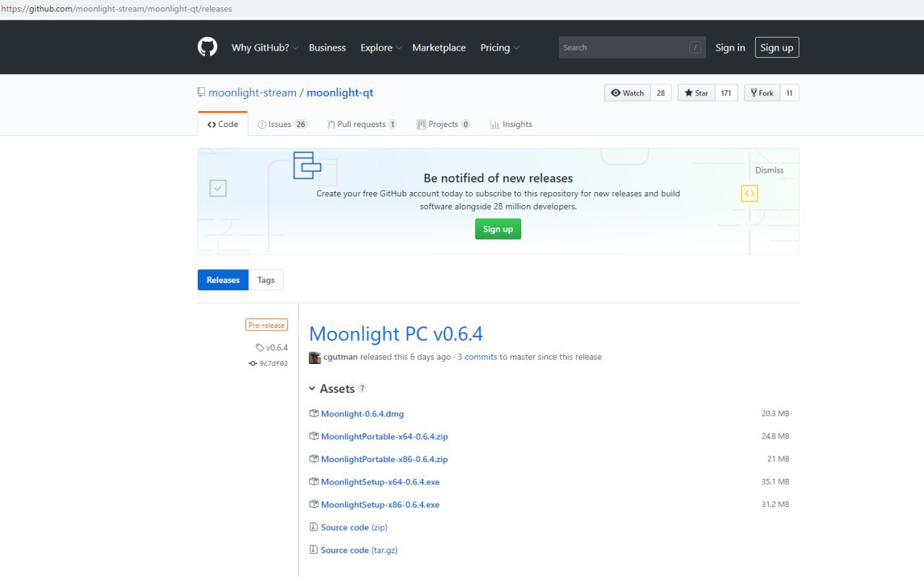Screen dimensions: 924x577
Task: View the 171 stargazers count
Action: [x=726, y=92]
